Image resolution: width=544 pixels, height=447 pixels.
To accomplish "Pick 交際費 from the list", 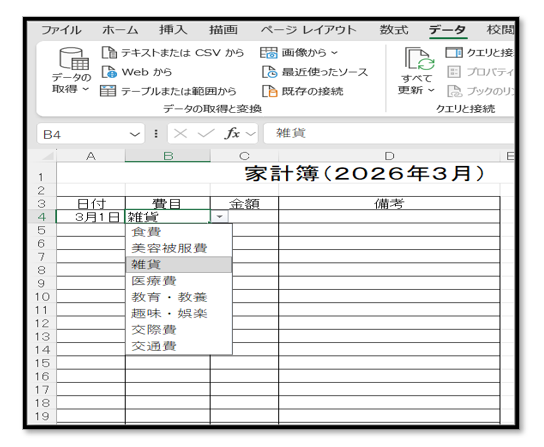I will tap(179, 330).
